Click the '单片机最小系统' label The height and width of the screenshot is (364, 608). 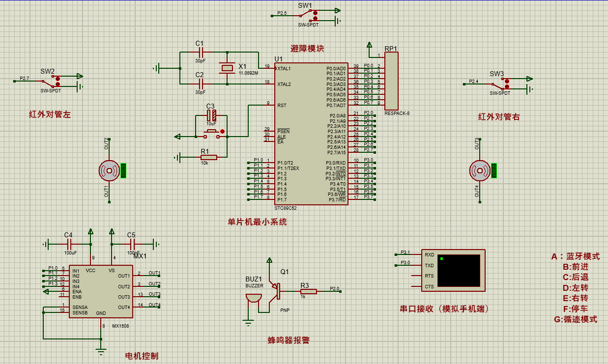pyautogui.click(x=257, y=222)
